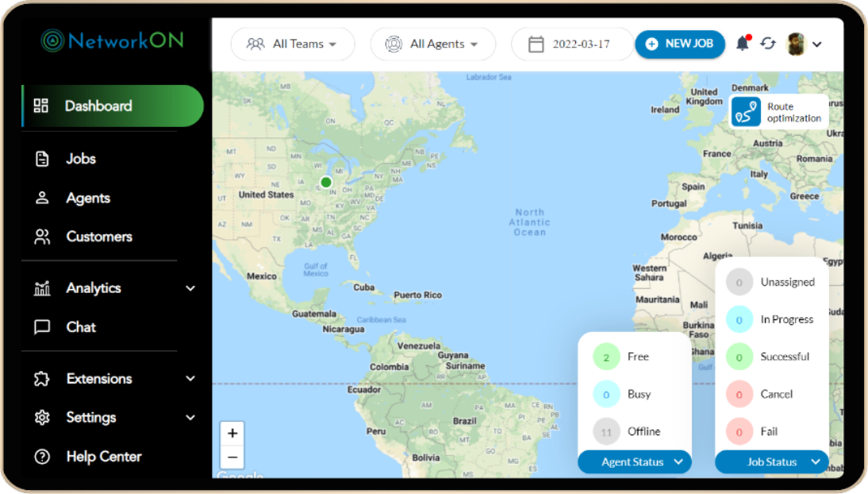Viewport: 868px width, 494px height.
Task: Open the date picker field 2022-03-17
Action: tap(572, 44)
